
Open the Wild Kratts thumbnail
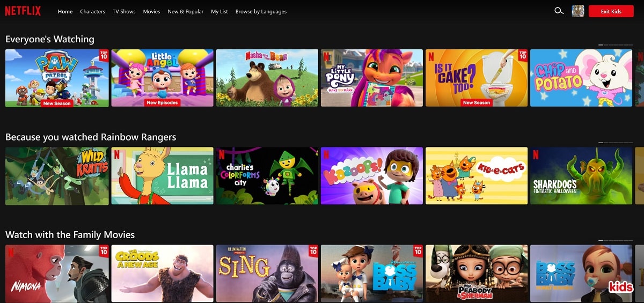click(x=57, y=176)
